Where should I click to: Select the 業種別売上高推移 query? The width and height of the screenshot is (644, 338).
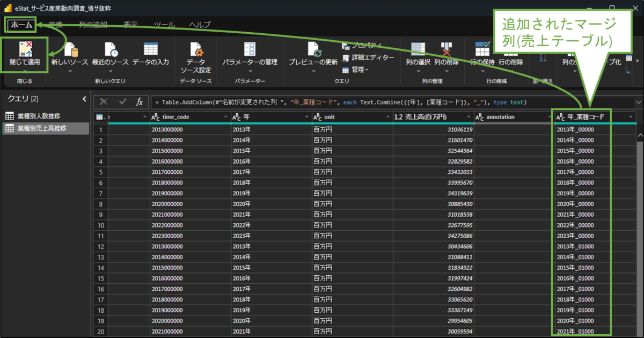pos(45,129)
